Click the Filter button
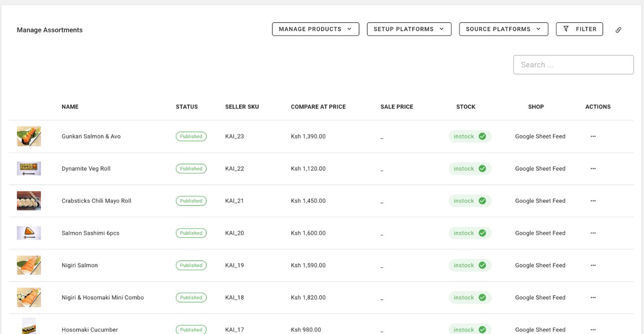This screenshot has height=334, width=644. point(579,29)
